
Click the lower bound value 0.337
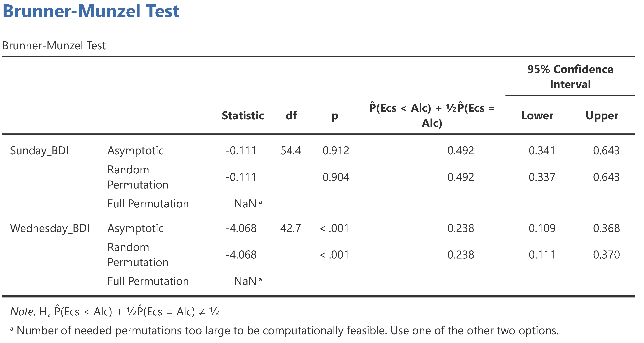tap(542, 177)
